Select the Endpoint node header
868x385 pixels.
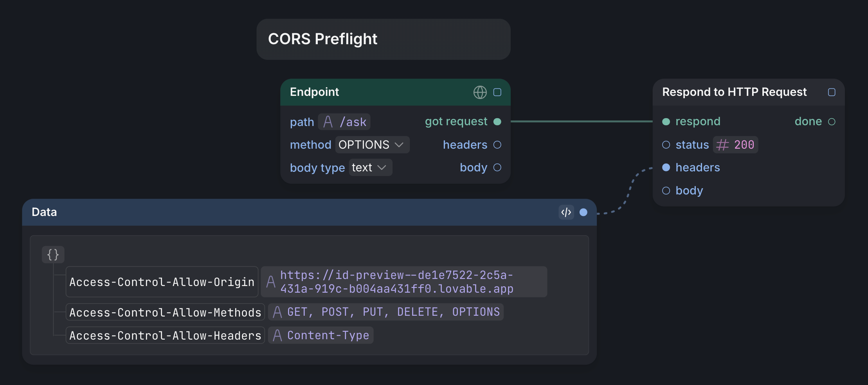click(395, 92)
